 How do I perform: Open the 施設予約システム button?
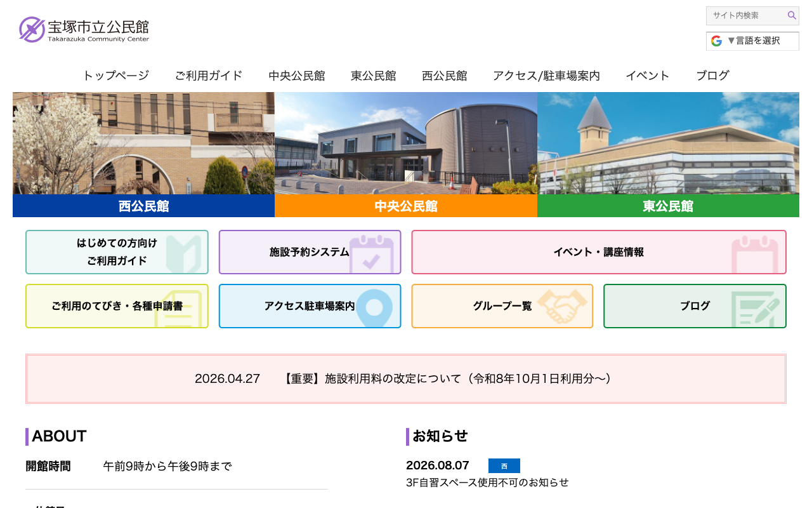coord(310,252)
